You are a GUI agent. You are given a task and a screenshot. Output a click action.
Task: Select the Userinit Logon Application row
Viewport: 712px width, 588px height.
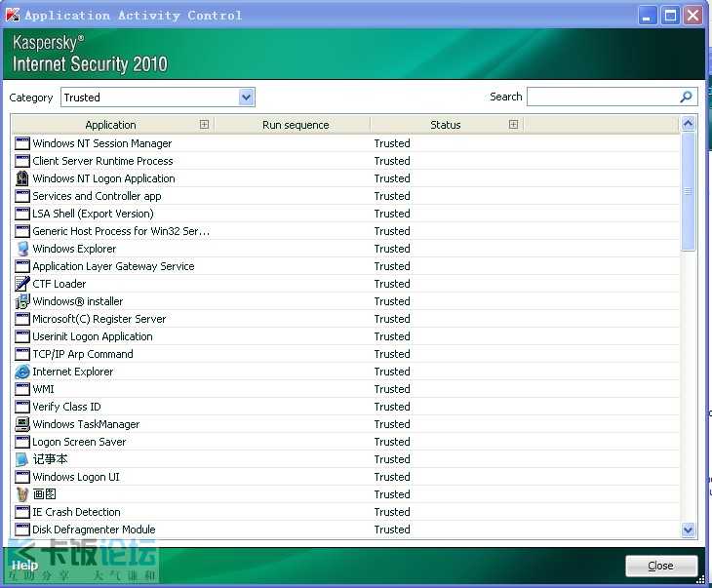345,337
